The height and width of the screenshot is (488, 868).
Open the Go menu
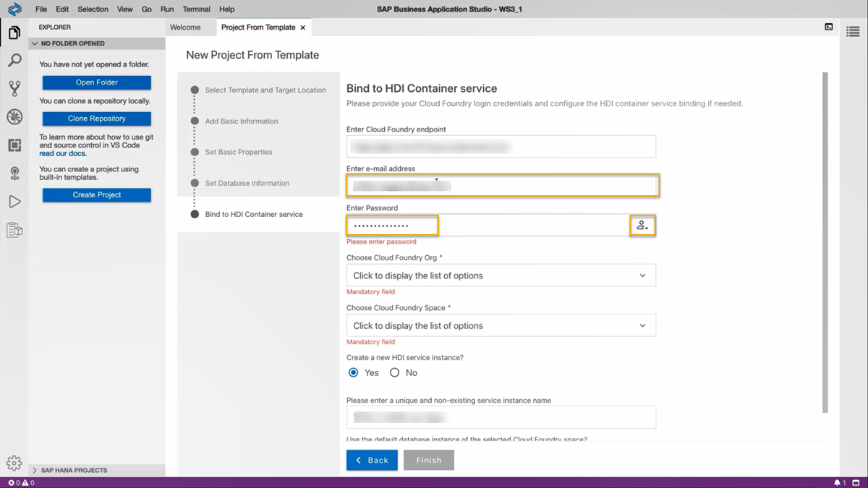(147, 9)
